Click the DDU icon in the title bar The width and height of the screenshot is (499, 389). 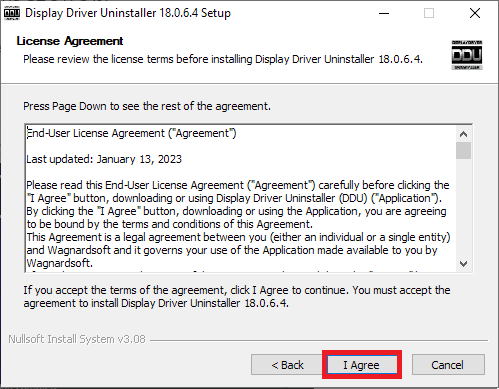(12, 13)
